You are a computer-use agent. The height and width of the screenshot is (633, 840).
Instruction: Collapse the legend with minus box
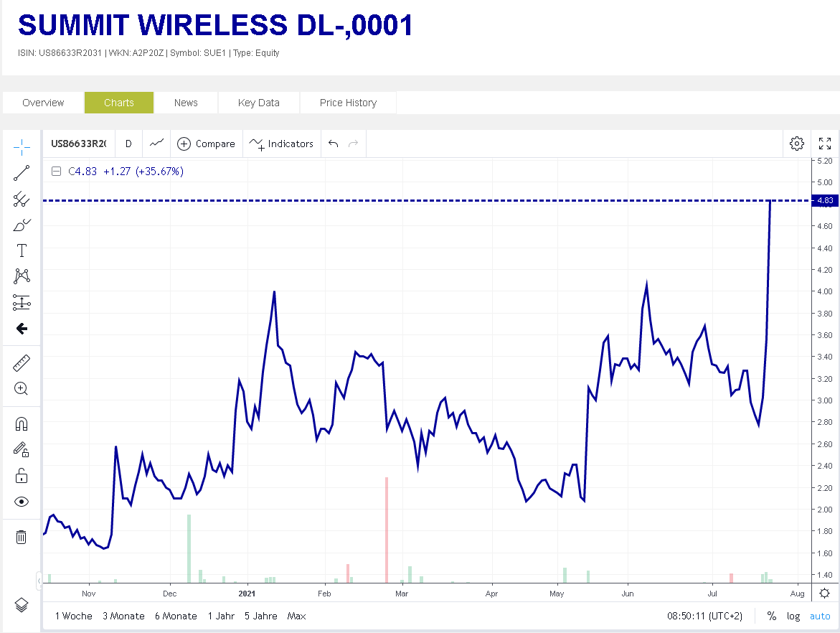(56, 172)
